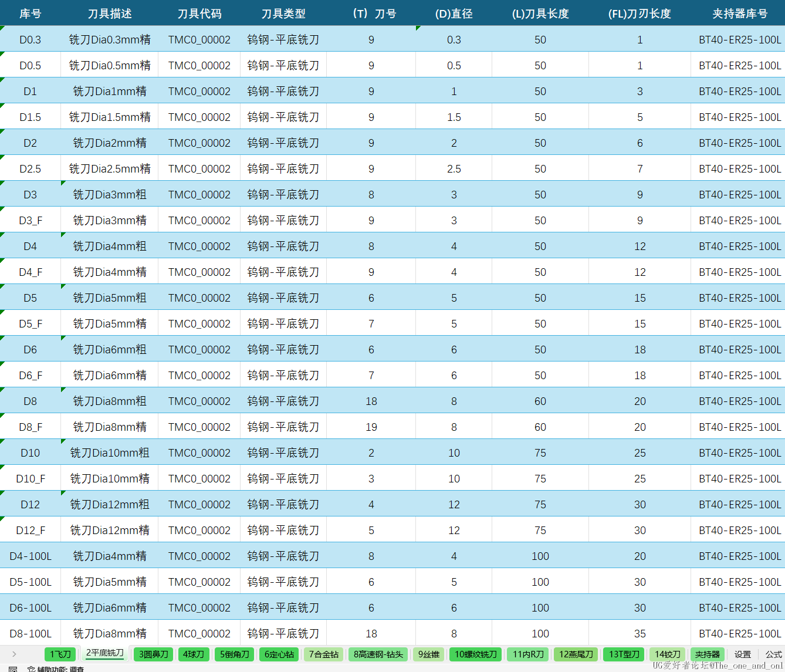The height and width of the screenshot is (672, 785).
Task: Select the 钨钢-平底铣刀 type cell in the D1 row
Action: click(283, 91)
